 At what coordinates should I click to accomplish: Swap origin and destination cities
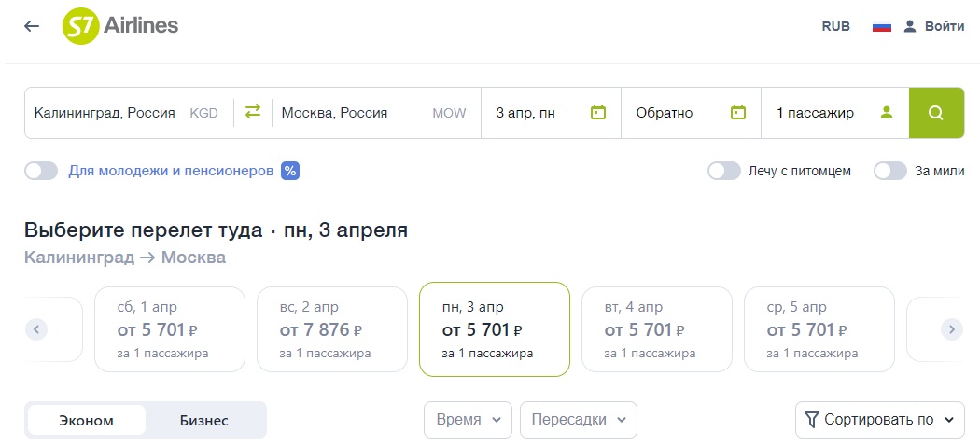(253, 113)
